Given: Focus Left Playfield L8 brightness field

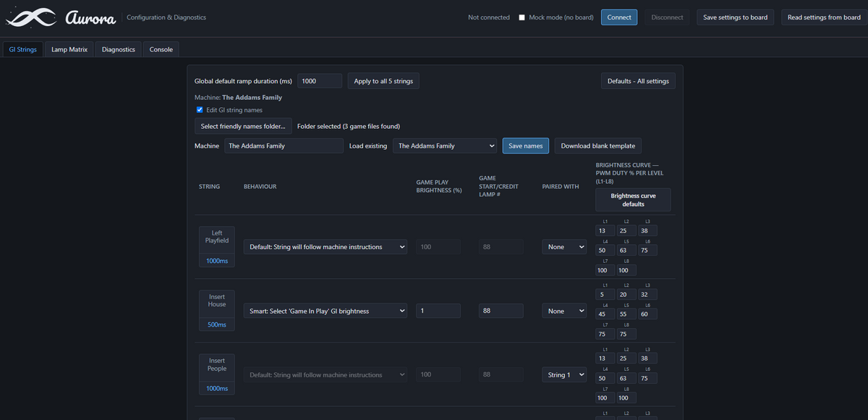Looking at the screenshot, I should point(626,270).
